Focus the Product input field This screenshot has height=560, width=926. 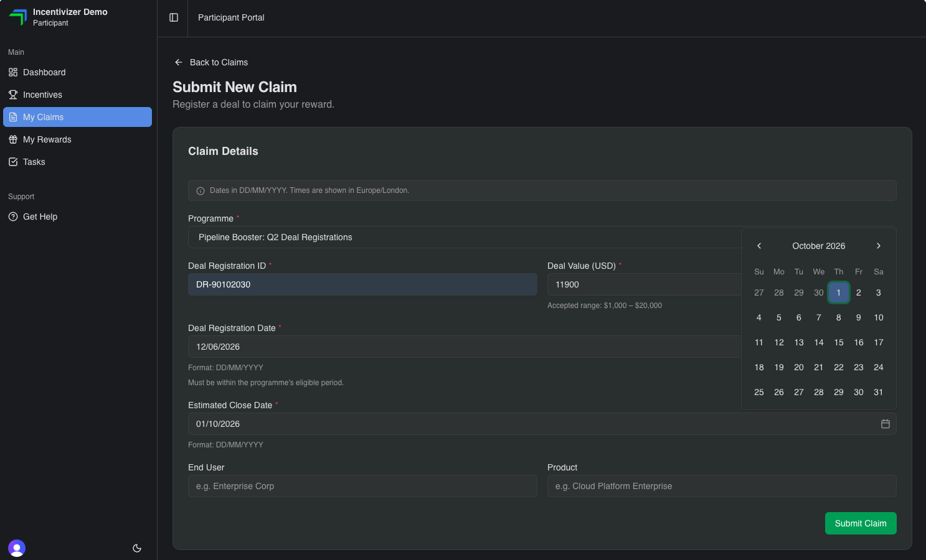(722, 486)
